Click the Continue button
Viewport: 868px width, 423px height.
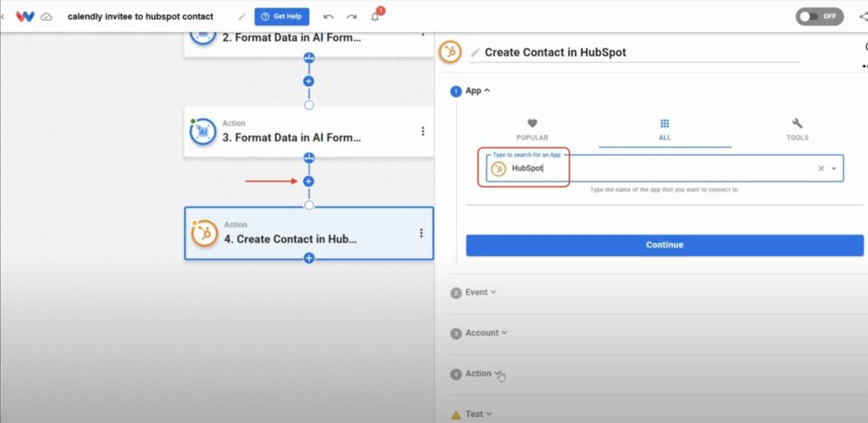(x=665, y=245)
